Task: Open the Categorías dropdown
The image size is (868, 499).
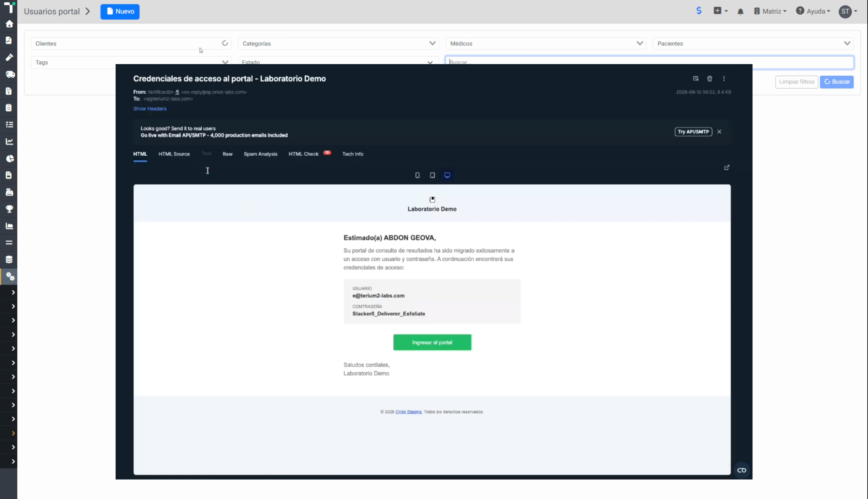Action: click(338, 44)
